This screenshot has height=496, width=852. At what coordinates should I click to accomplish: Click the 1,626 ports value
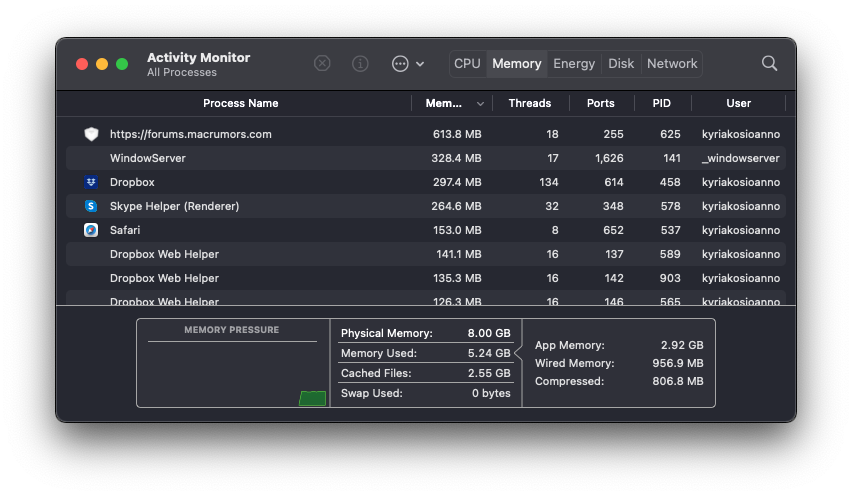pos(609,158)
